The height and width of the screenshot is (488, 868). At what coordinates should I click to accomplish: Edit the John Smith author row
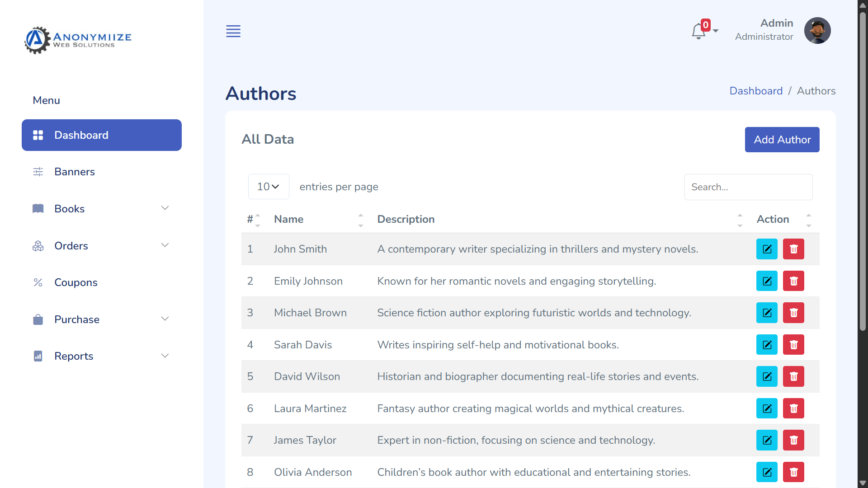767,249
